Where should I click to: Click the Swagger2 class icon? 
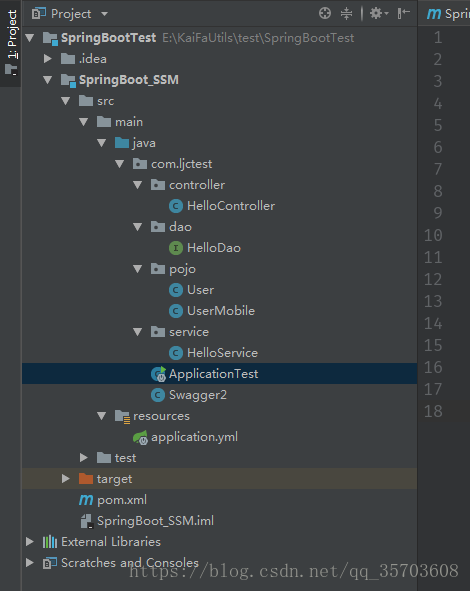[158, 395]
